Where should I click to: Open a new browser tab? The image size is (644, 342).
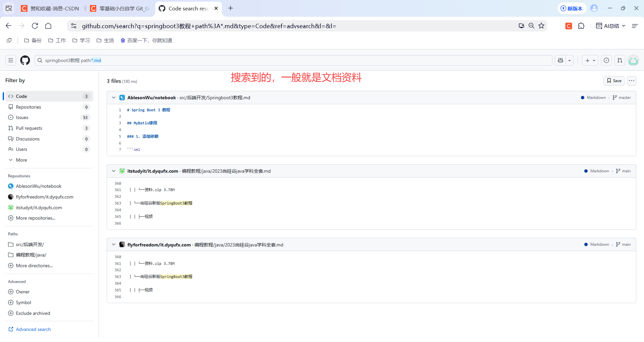click(230, 8)
